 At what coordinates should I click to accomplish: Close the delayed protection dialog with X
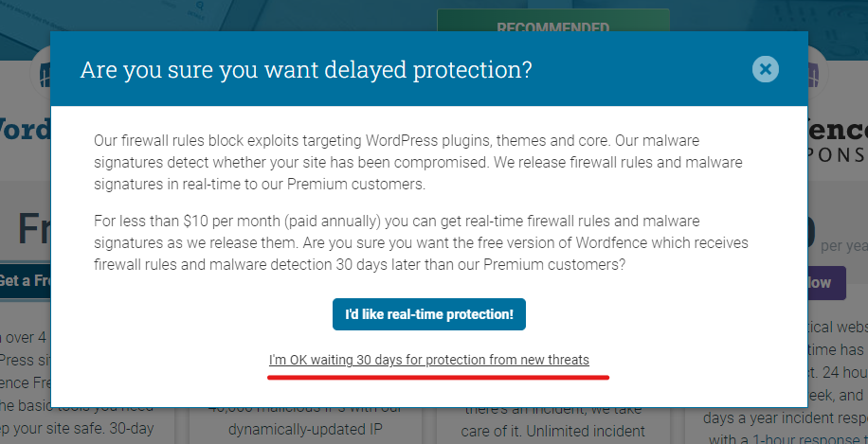pos(765,69)
